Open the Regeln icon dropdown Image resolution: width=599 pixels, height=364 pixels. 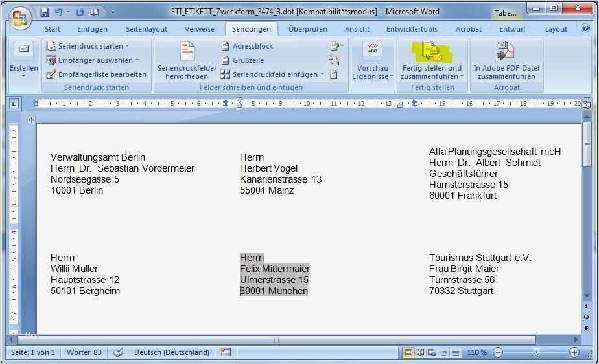pos(336,46)
